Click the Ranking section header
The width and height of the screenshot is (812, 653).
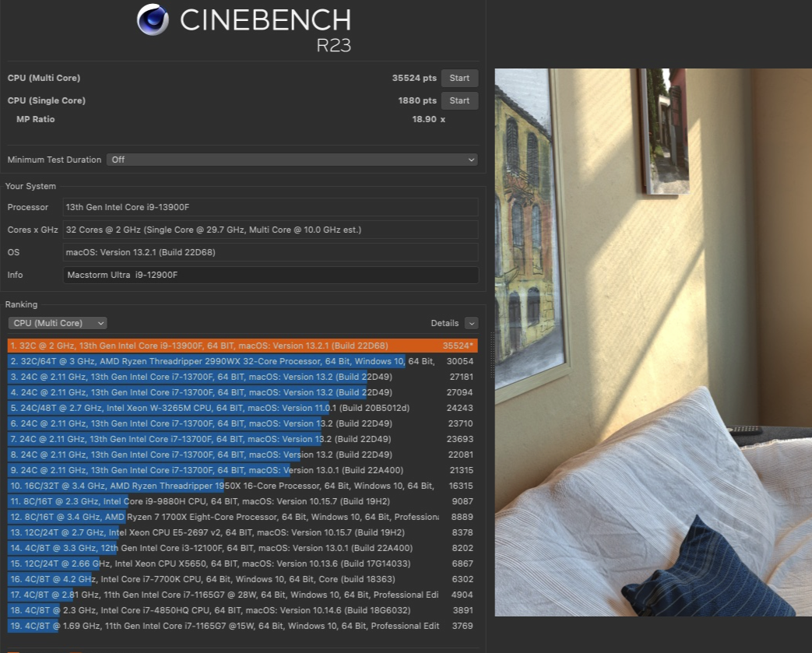point(21,304)
